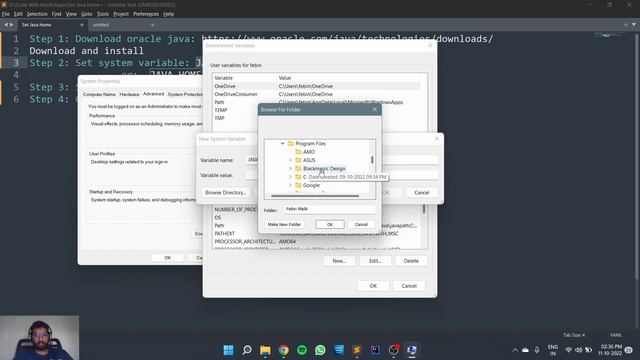Click Delete button in Environment Variables
This screenshot has height=360, width=640.
tap(411, 261)
